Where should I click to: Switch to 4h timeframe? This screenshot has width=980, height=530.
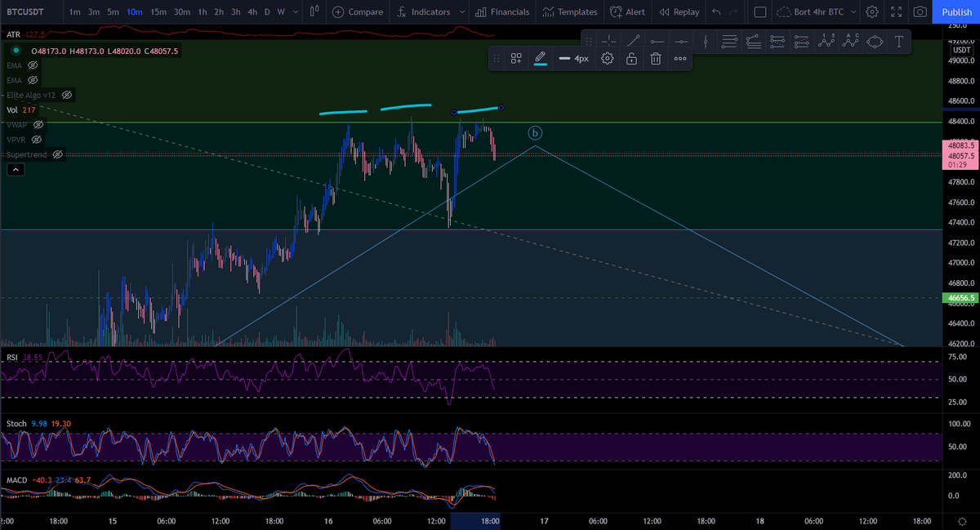pyautogui.click(x=252, y=11)
